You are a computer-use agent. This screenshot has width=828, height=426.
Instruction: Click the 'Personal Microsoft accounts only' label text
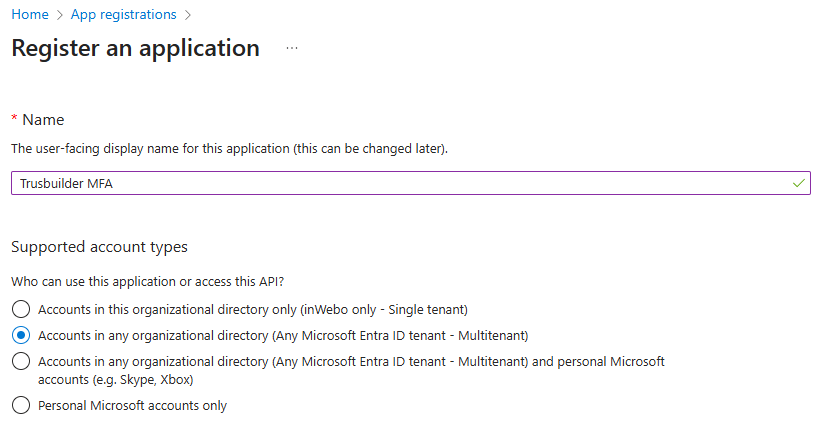tap(132, 406)
